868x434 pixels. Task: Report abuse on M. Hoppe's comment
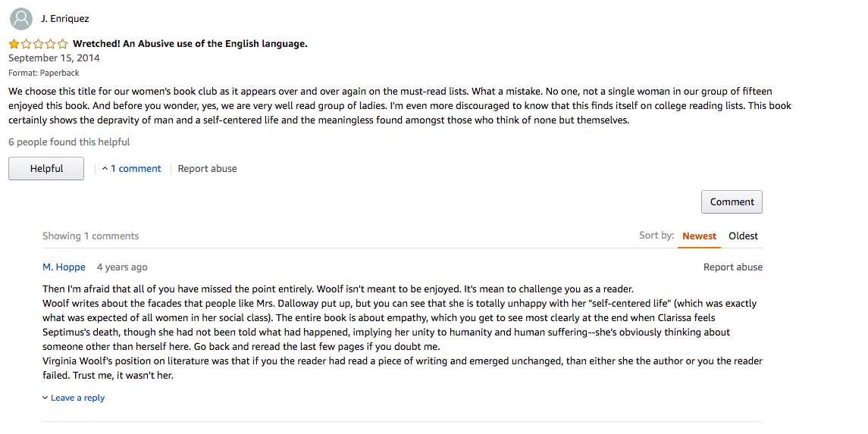[733, 267]
